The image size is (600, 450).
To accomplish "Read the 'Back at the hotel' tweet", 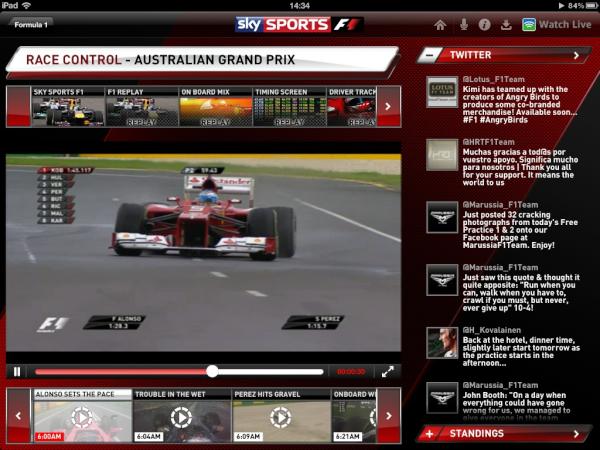I will 521,352.
